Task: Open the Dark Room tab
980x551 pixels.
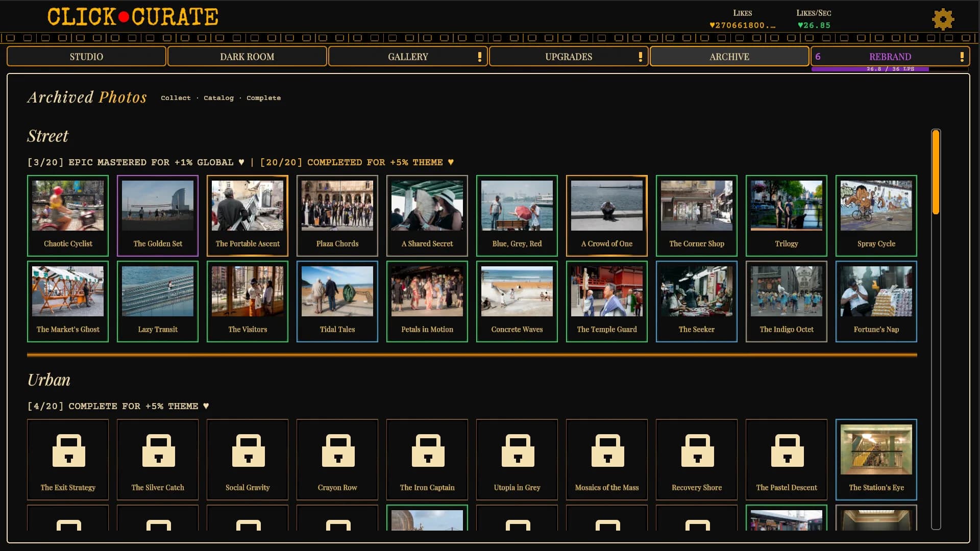Action: coord(247,57)
